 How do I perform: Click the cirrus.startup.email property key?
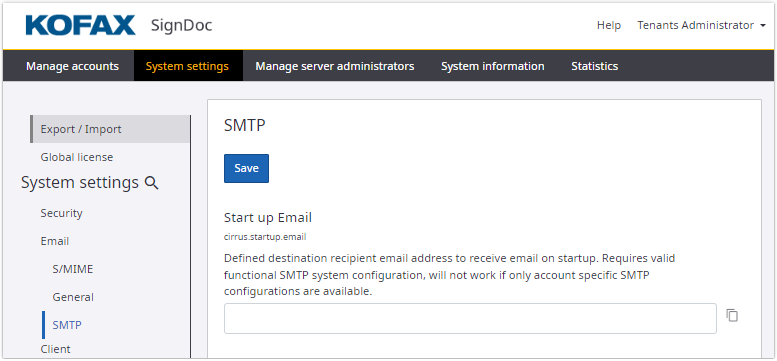coord(265,237)
